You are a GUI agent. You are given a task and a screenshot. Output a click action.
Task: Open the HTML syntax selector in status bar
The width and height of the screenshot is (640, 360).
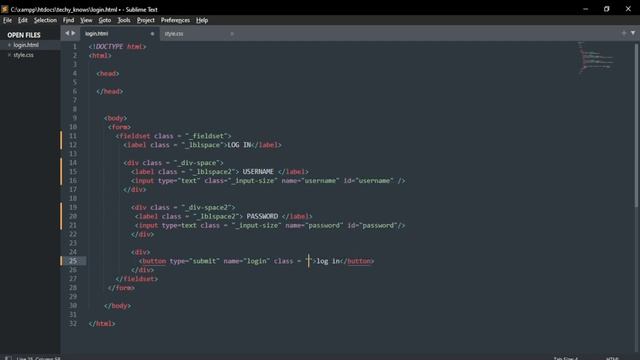[x=612, y=358]
